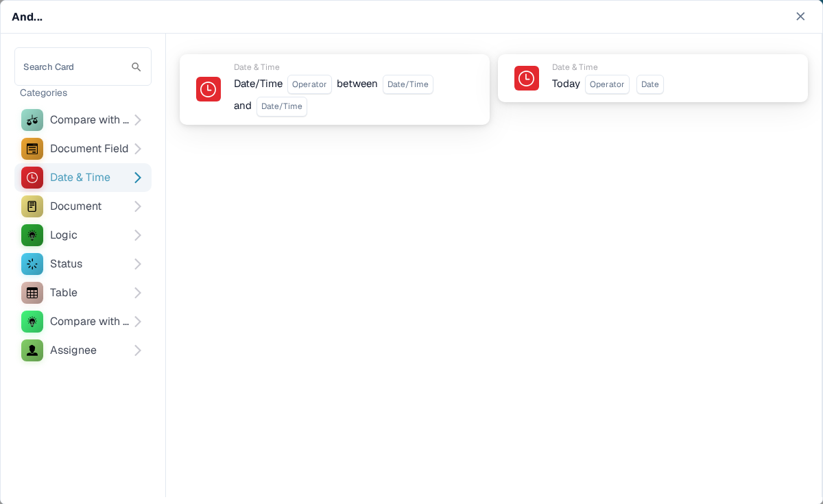823x504 pixels.
Task: Expand the Document Field category chevron
Action: (x=137, y=149)
